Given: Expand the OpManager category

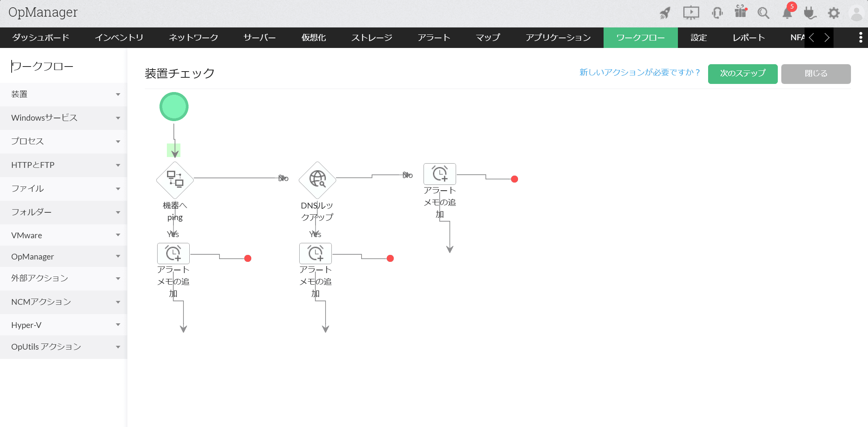Looking at the screenshot, I should (x=63, y=256).
